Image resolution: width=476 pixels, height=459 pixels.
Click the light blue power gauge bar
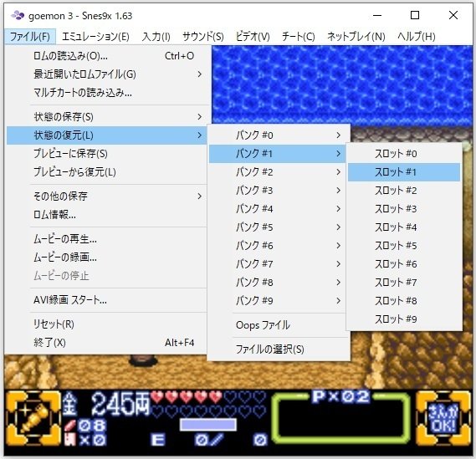[x=208, y=425]
